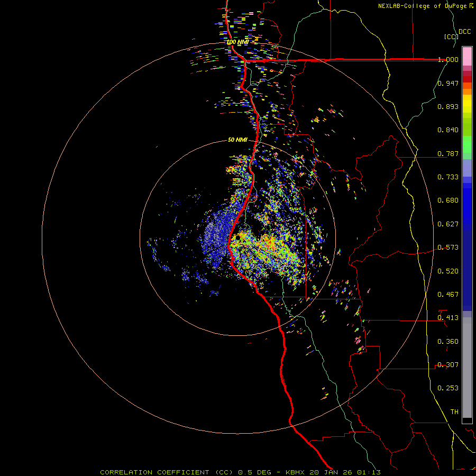Click the 0.680 legend value

[448, 200]
